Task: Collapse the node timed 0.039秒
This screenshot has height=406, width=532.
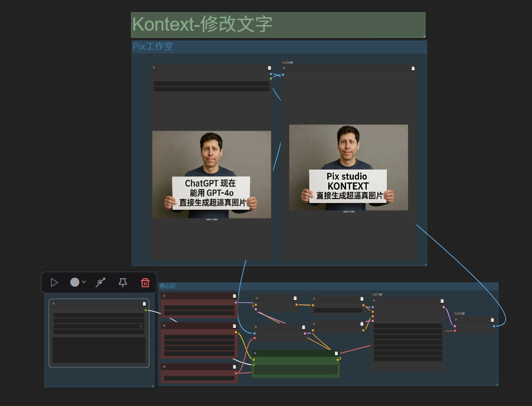Action: coord(284,68)
